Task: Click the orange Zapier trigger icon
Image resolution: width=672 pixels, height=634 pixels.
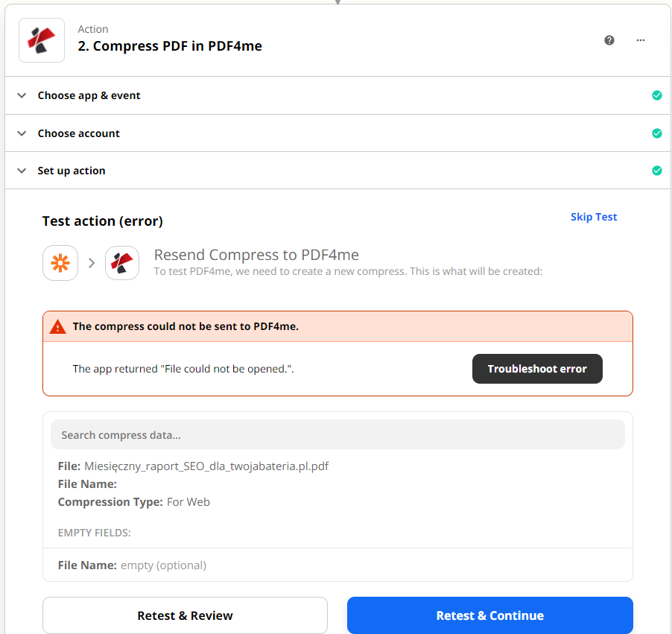Action: [x=60, y=263]
